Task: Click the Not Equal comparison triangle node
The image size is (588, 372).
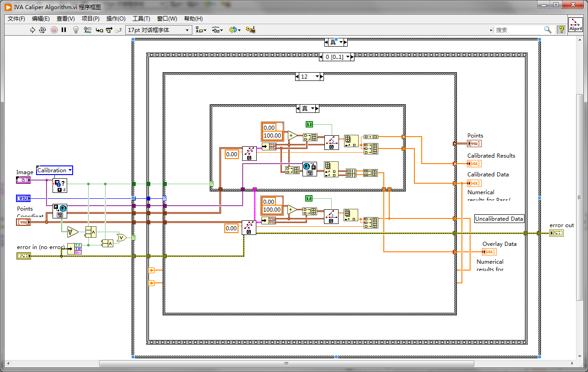Action: [x=72, y=232]
